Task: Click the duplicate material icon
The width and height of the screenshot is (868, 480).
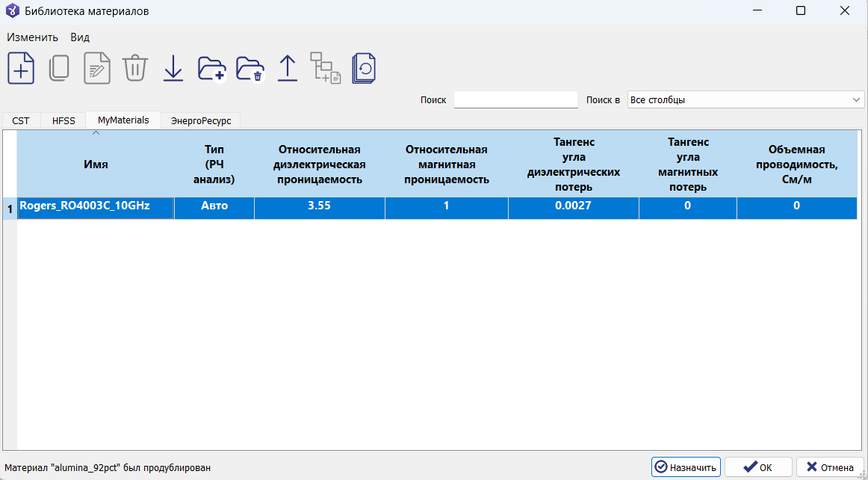Action: (x=59, y=68)
